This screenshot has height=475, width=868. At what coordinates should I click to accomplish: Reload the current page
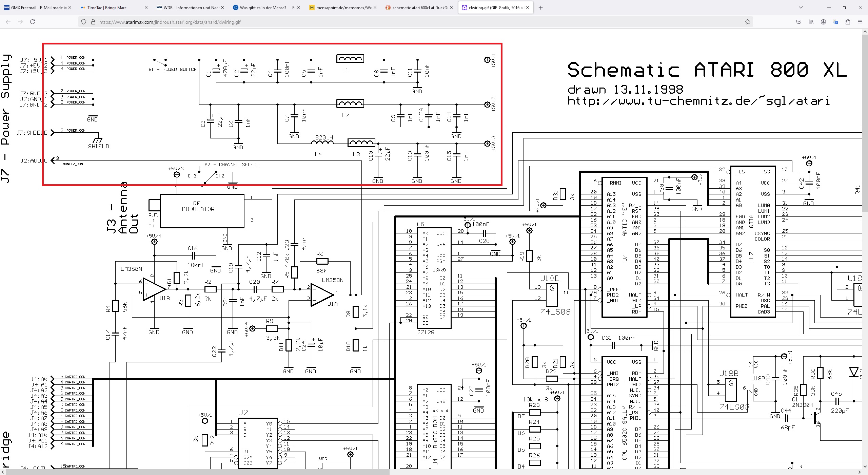pos(33,22)
